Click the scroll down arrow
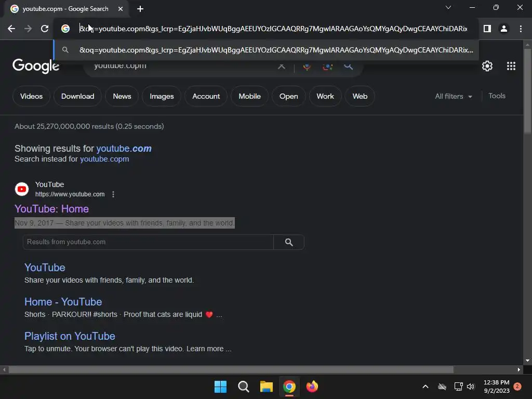 pyautogui.click(x=527, y=361)
